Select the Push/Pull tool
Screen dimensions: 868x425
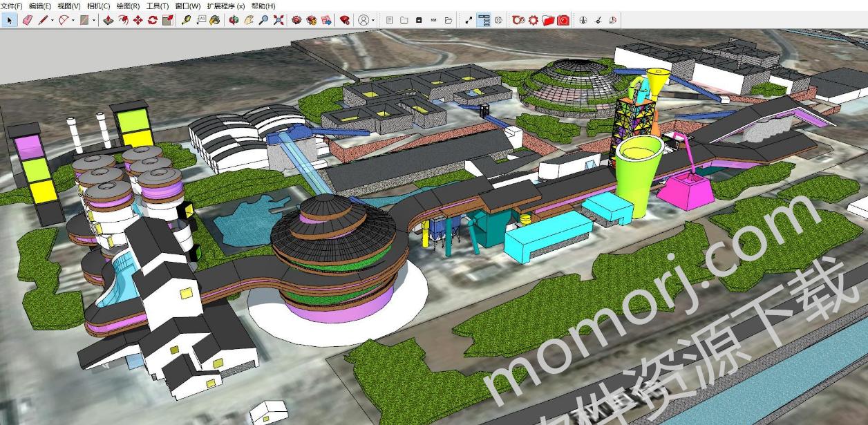108,20
